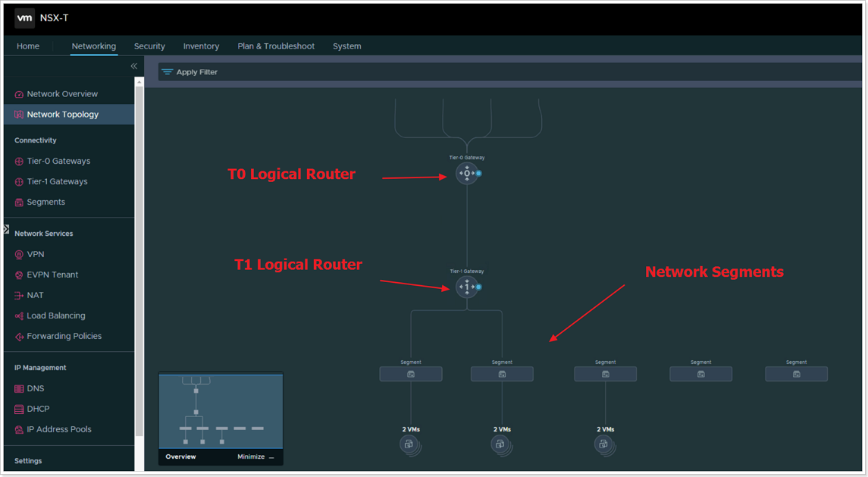Minimize the Overview minimap panel
868x477 pixels.
coord(255,457)
